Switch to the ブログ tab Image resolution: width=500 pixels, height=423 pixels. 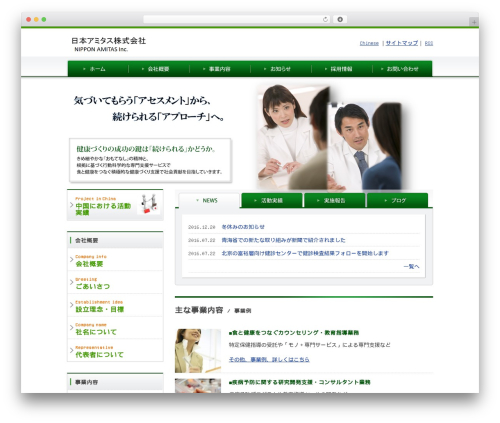(397, 200)
